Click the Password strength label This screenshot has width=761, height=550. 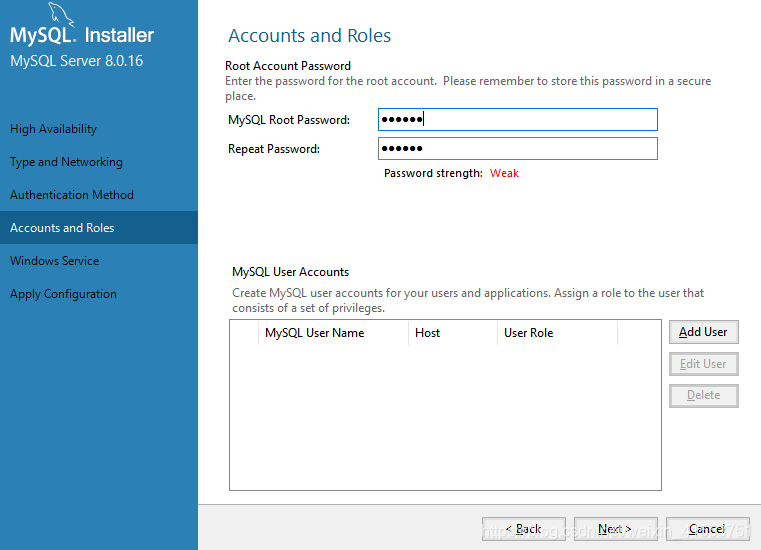click(433, 173)
